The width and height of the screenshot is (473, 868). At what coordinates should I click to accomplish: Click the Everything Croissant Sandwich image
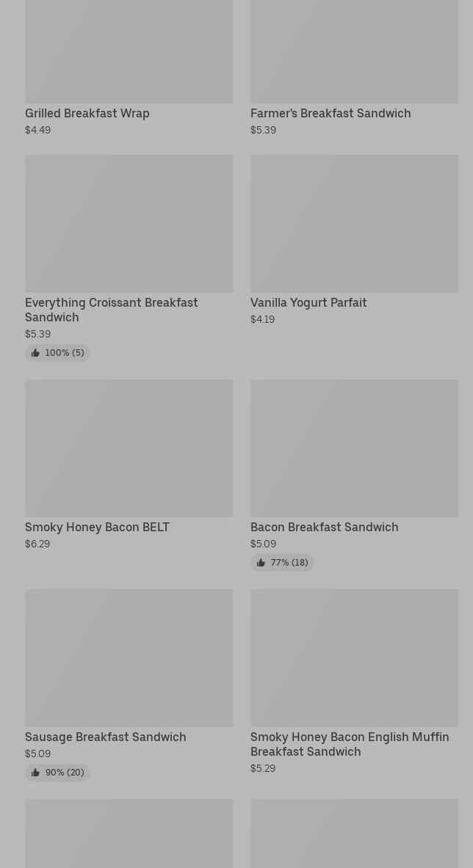pyautogui.click(x=129, y=223)
